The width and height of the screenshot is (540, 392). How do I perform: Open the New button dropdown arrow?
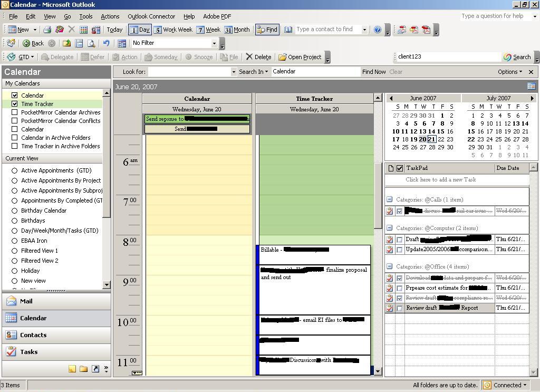35,30
